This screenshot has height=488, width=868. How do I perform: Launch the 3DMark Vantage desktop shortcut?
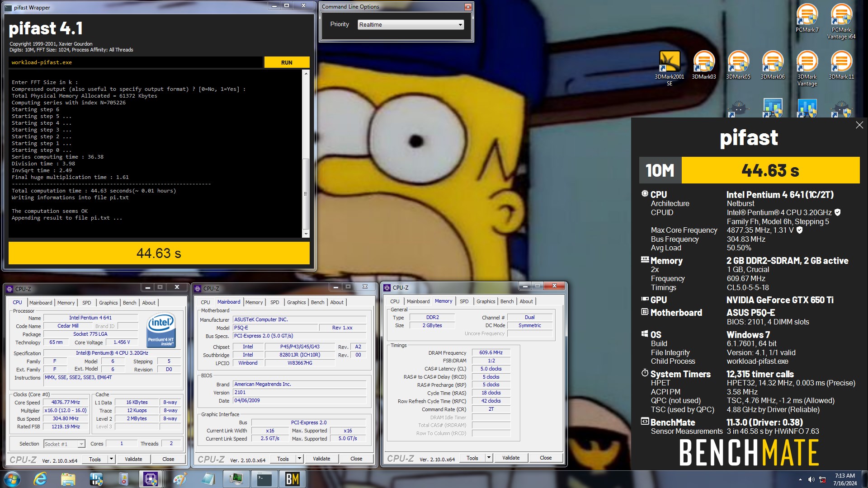(x=807, y=68)
